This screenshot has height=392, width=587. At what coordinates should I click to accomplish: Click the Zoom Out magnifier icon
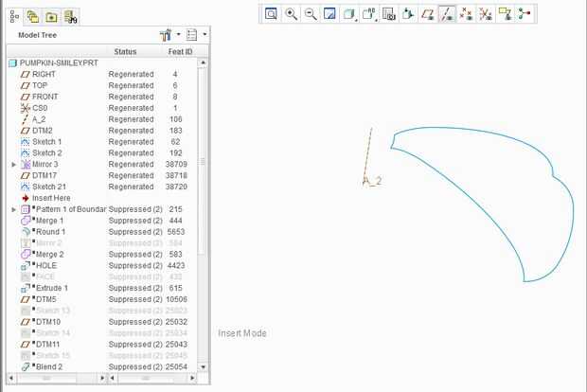click(311, 14)
